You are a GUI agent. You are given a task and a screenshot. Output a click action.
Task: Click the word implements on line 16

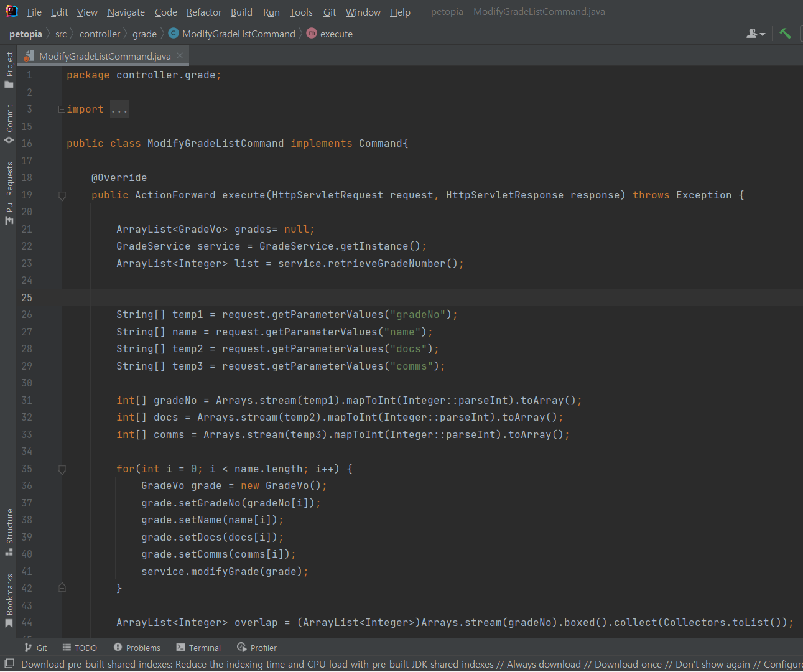322,144
